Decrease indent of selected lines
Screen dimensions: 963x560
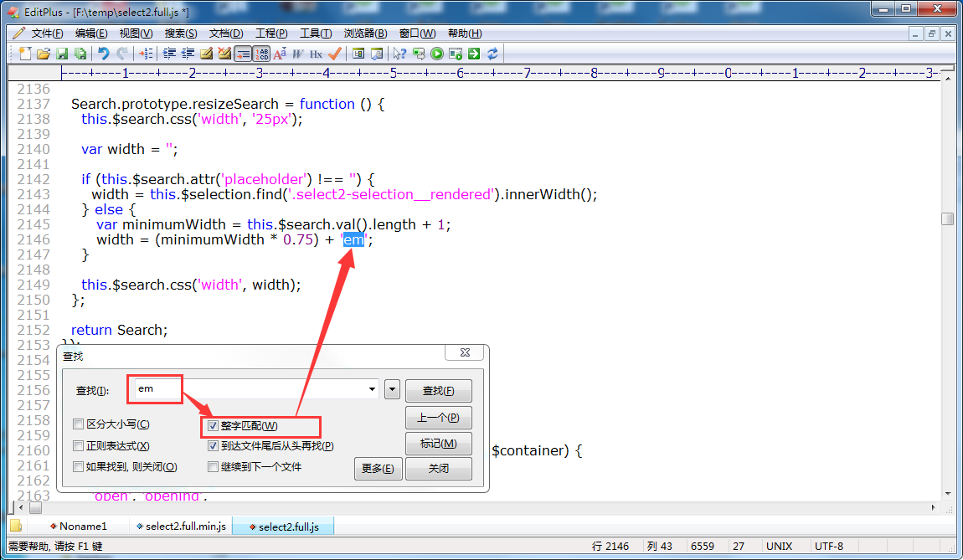pyautogui.click(x=188, y=54)
